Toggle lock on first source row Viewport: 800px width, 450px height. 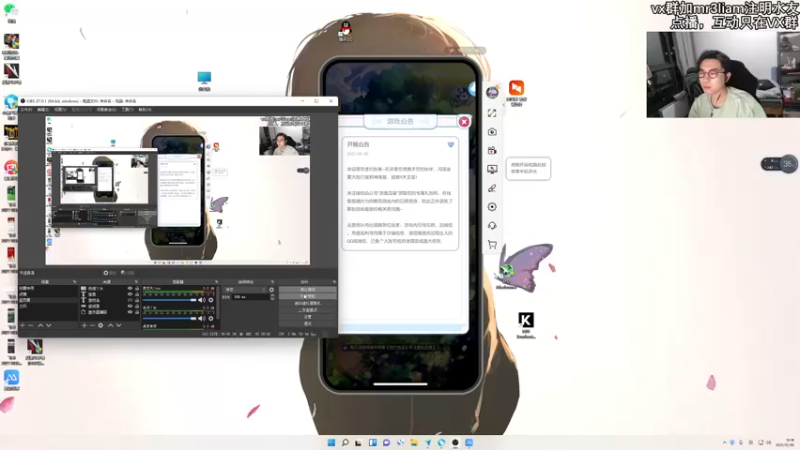[137, 288]
